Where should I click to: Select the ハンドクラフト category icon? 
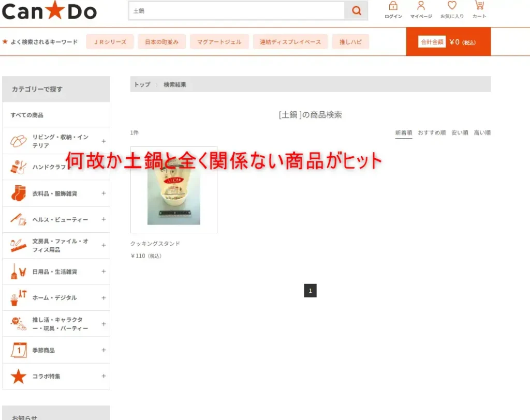pos(19,167)
